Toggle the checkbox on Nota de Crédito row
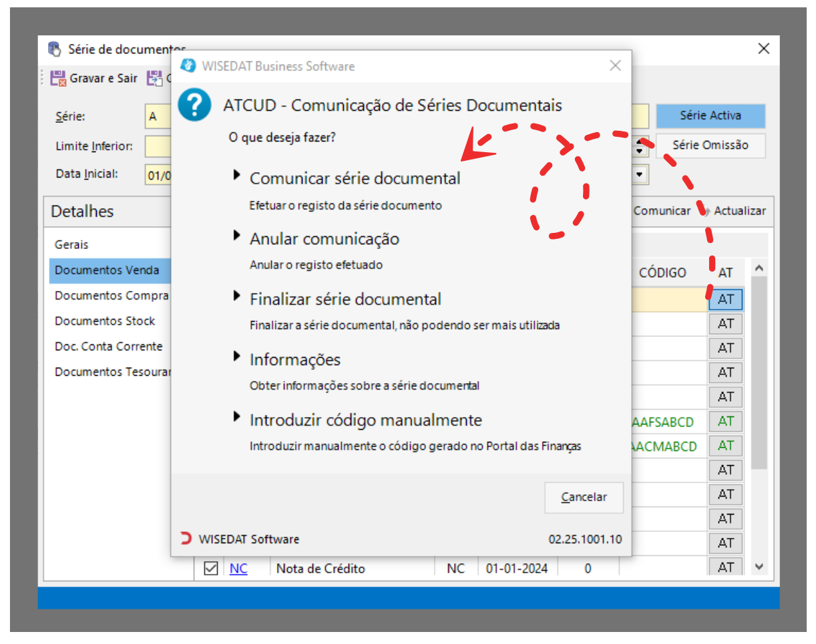Viewport: 816px width, 644px height. click(211, 569)
